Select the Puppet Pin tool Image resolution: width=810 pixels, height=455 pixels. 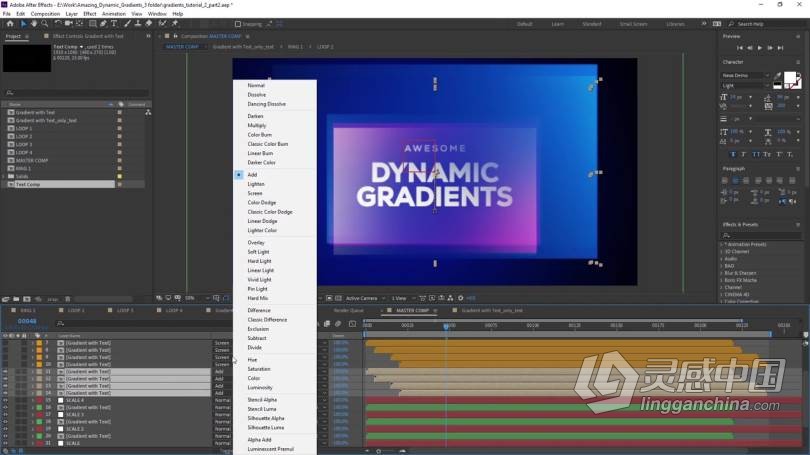pos(175,24)
